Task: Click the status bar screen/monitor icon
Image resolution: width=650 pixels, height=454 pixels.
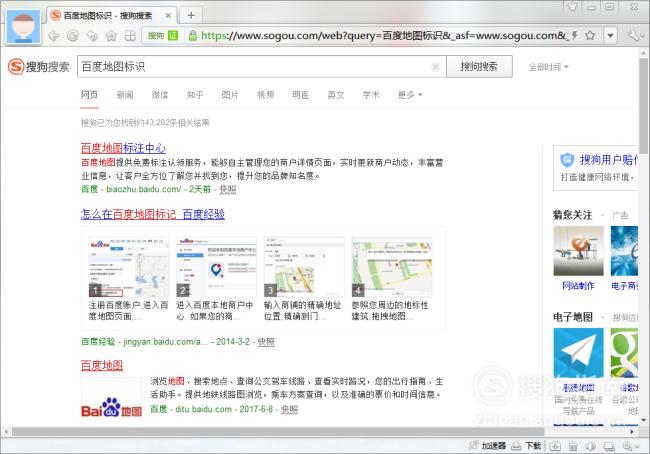Action: point(609,446)
